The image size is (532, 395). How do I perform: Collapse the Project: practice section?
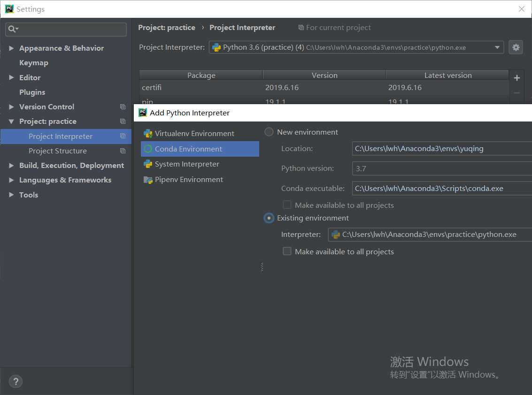(11, 122)
